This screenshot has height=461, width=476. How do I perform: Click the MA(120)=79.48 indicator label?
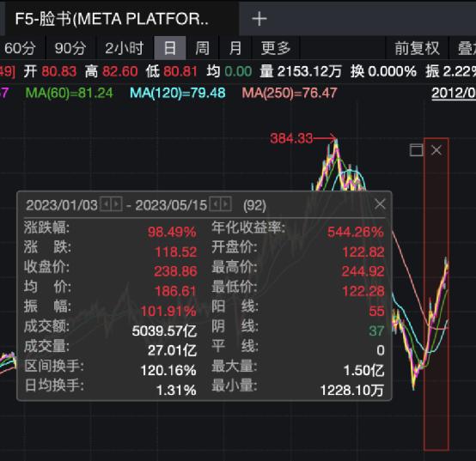tap(178, 93)
